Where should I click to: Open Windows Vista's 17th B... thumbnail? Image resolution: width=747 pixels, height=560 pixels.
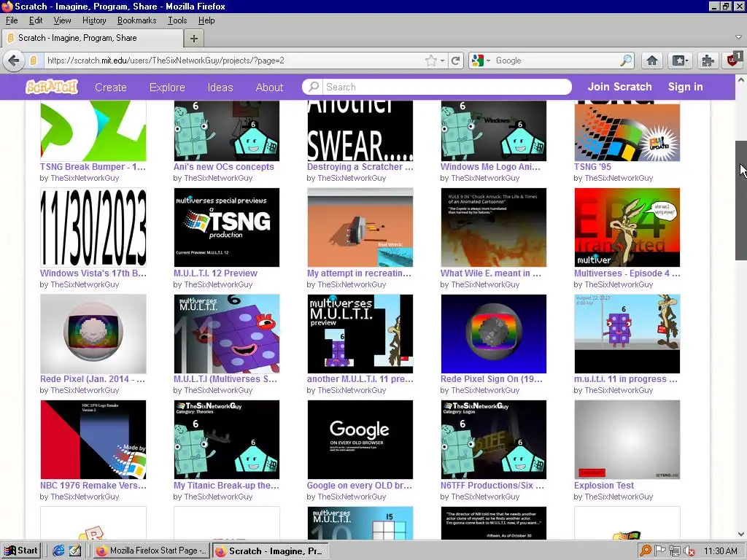point(93,227)
